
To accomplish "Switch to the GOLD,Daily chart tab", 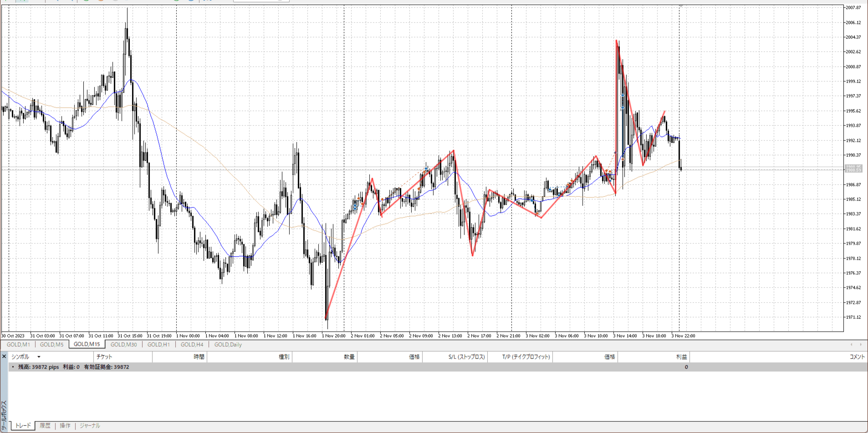I will 228,345.
